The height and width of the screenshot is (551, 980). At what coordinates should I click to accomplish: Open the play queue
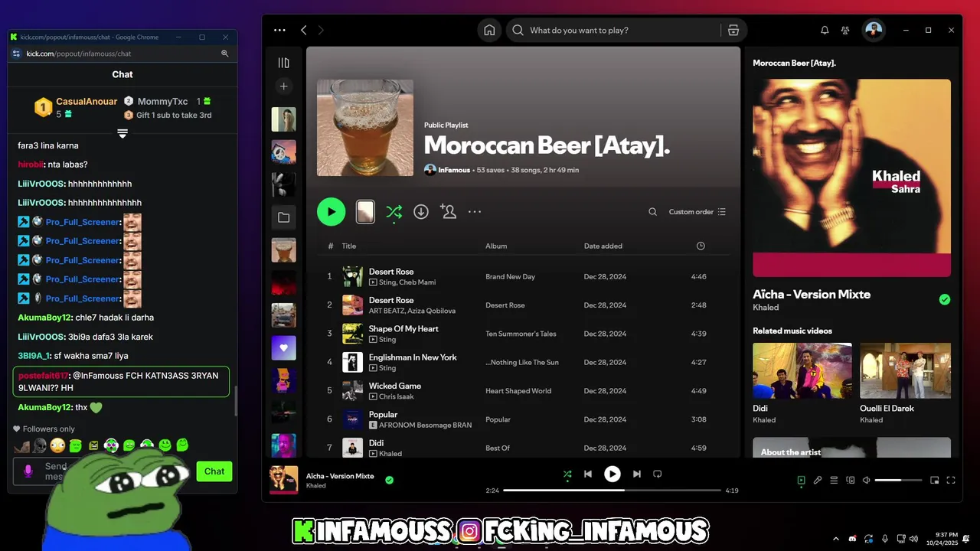(x=835, y=481)
